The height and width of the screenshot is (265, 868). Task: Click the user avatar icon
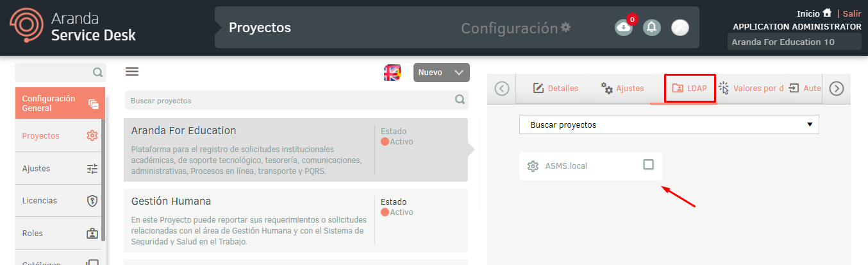point(680,28)
